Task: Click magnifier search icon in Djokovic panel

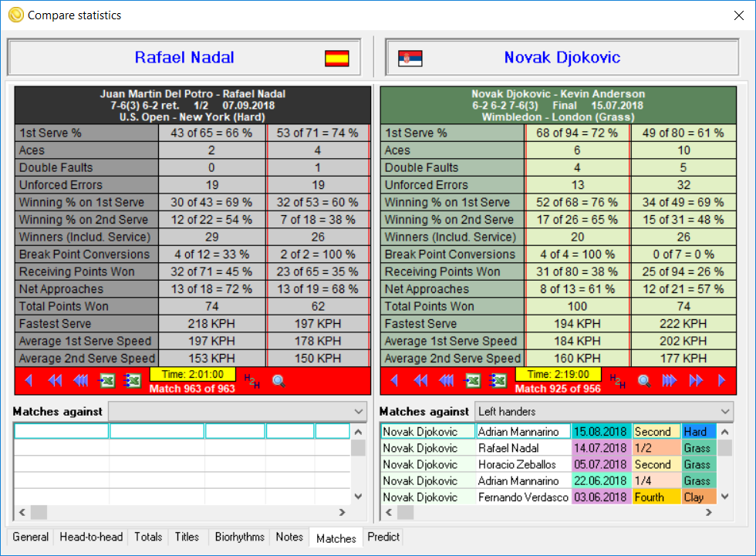Action: (x=643, y=381)
